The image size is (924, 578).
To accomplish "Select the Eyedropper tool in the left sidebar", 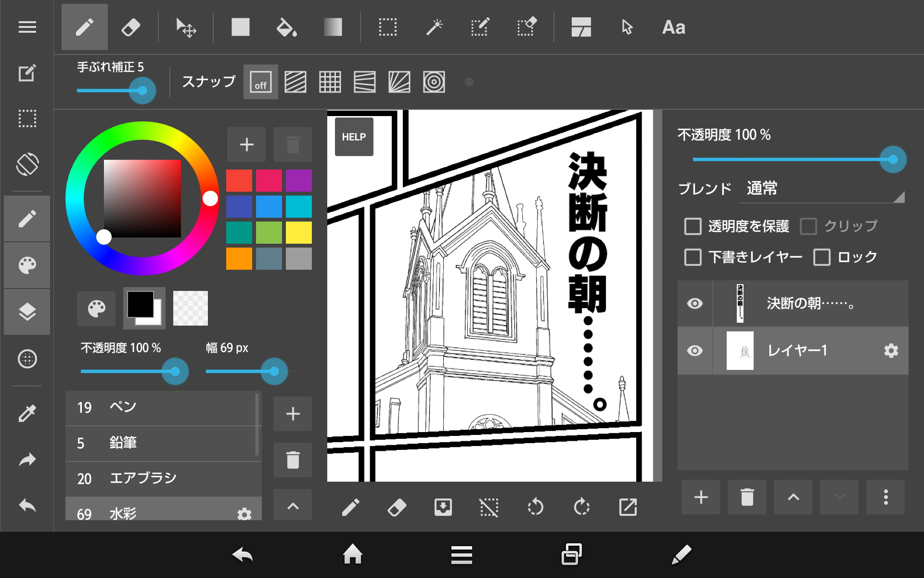I will tap(27, 412).
